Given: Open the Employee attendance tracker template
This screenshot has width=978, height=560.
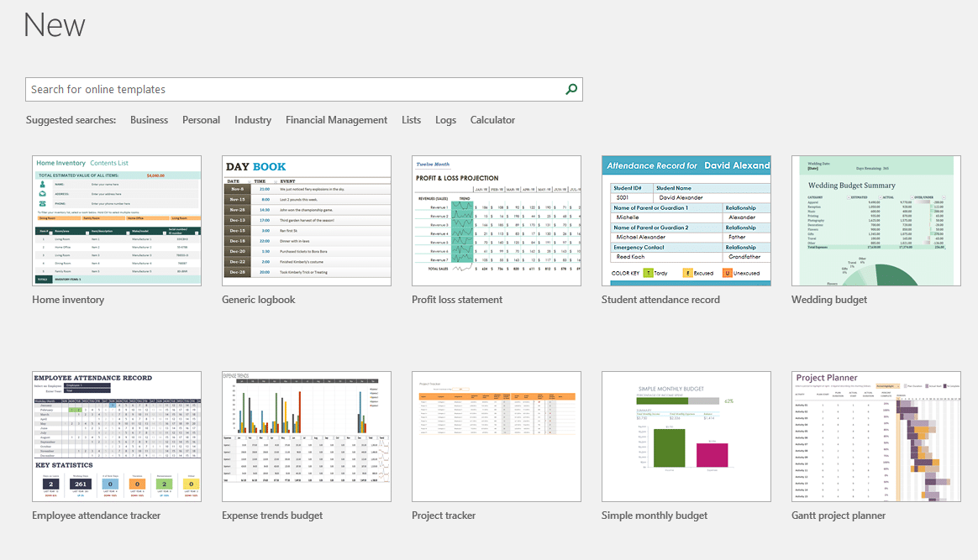Looking at the screenshot, I should point(116,436).
